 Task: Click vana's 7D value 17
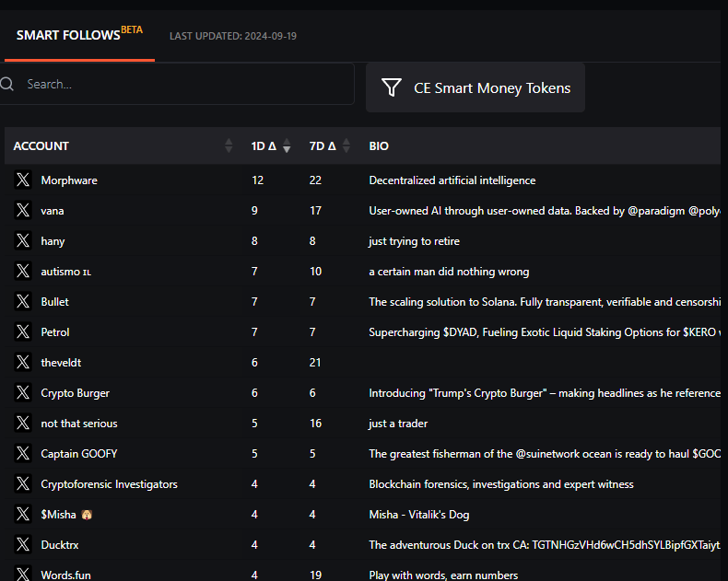(x=316, y=211)
